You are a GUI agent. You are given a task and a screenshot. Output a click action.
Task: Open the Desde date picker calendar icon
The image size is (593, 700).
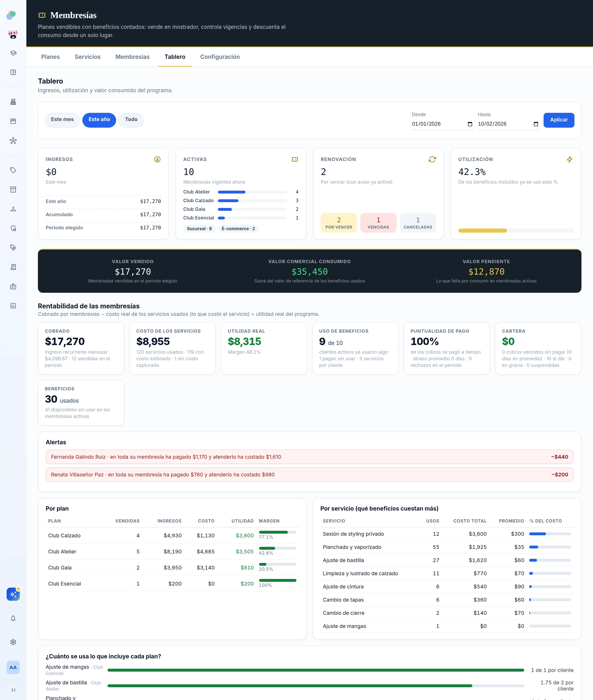coord(470,124)
